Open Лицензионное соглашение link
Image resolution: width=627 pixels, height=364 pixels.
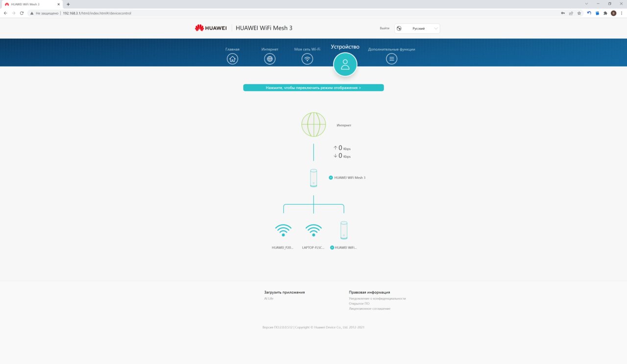point(370,309)
